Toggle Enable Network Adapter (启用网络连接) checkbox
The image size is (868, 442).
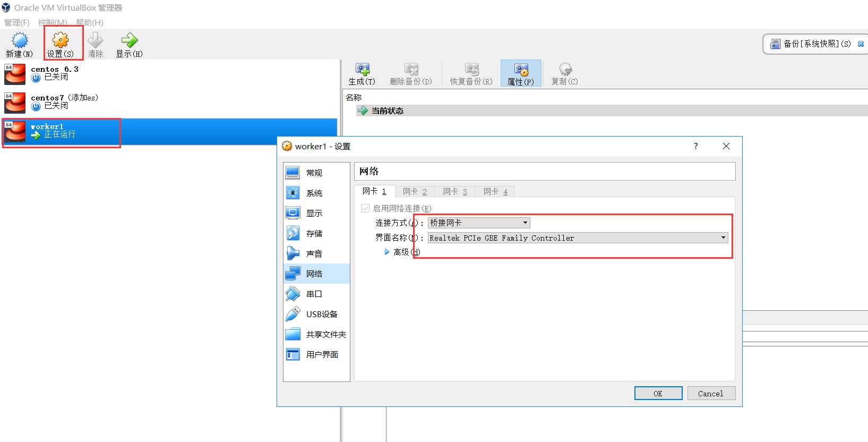pyautogui.click(x=365, y=208)
